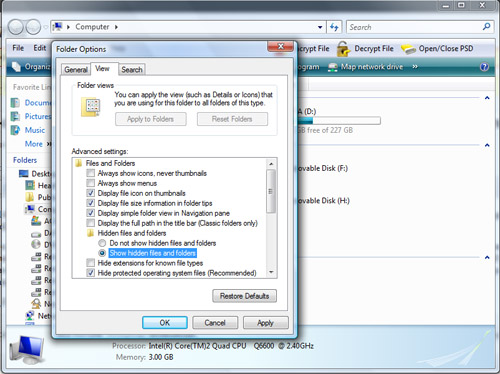Confirm Folder Options with OK
This screenshot has width=500, height=374.
[x=165, y=323]
